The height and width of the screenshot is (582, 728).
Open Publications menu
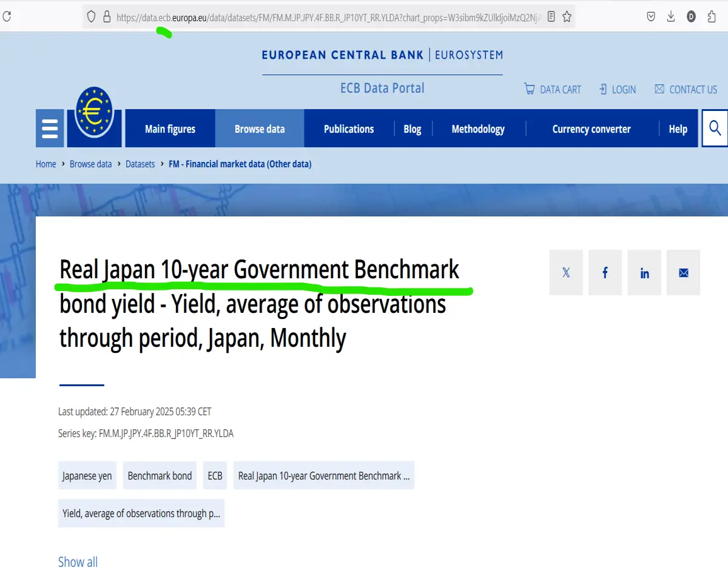tap(349, 129)
